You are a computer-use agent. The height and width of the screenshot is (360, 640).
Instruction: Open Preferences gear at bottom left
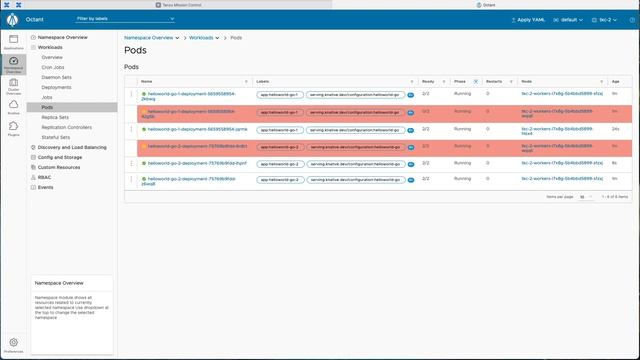13,345
